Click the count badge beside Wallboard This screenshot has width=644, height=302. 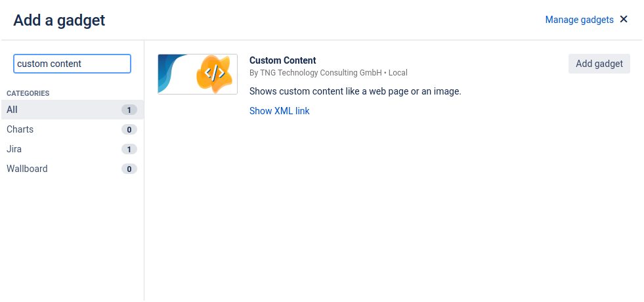coord(129,169)
